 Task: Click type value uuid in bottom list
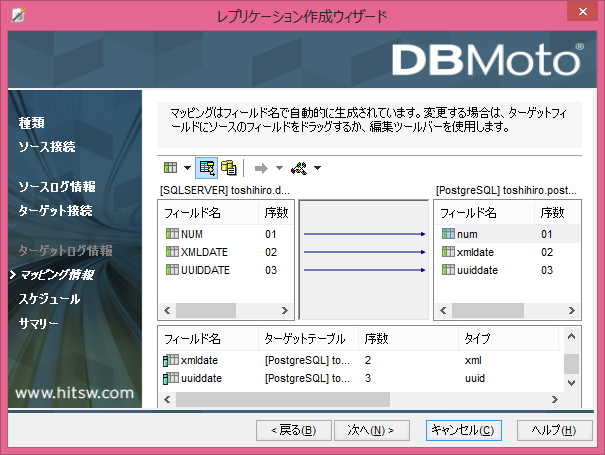pyautogui.click(x=475, y=378)
